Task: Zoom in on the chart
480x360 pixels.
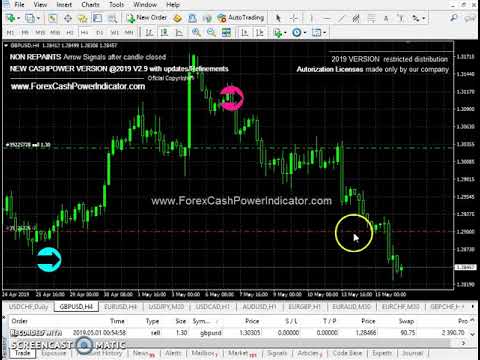Action: (196, 32)
